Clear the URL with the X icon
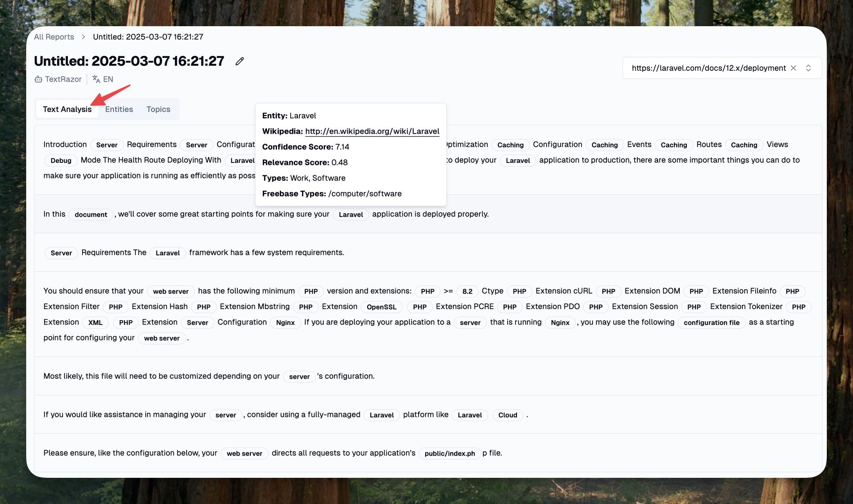The image size is (853, 504). click(x=793, y=68)
